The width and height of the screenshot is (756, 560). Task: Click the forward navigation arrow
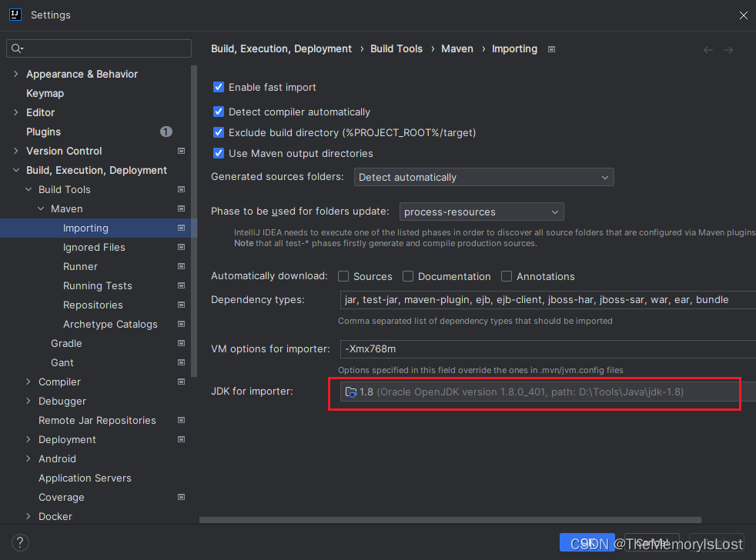click(x=728, y=50)
